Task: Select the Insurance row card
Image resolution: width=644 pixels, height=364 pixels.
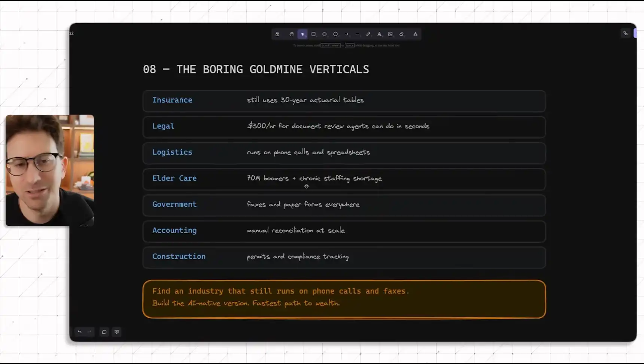Action: [x=344, y=101]
